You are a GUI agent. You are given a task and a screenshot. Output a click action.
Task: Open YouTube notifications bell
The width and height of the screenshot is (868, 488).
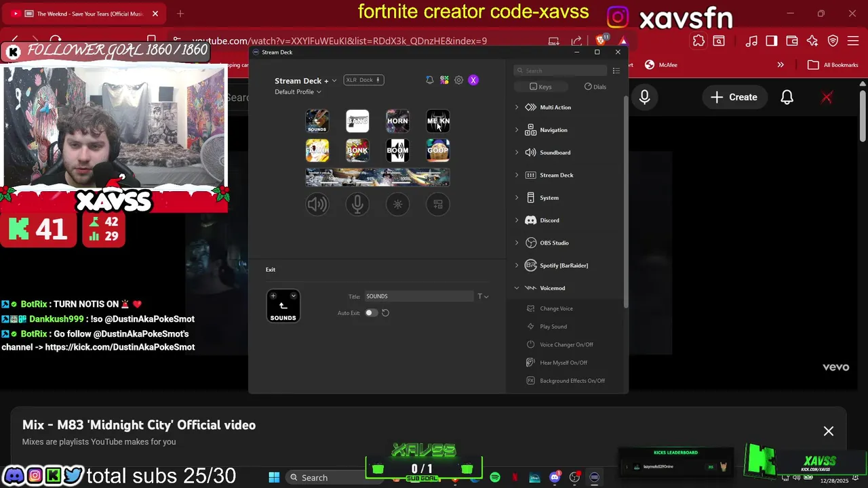787,97
